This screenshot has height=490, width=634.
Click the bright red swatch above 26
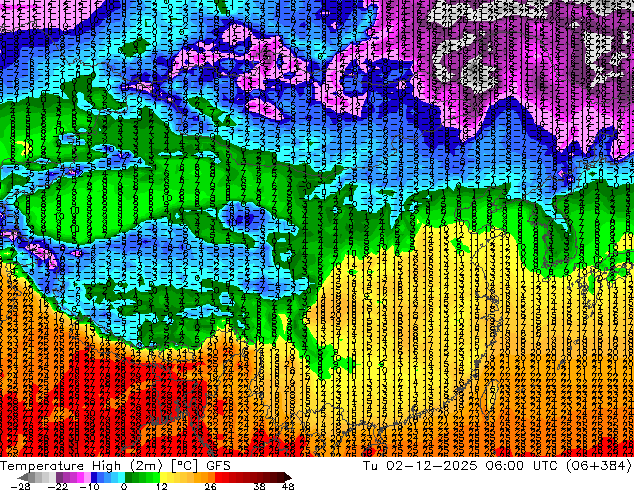point(218,477)
